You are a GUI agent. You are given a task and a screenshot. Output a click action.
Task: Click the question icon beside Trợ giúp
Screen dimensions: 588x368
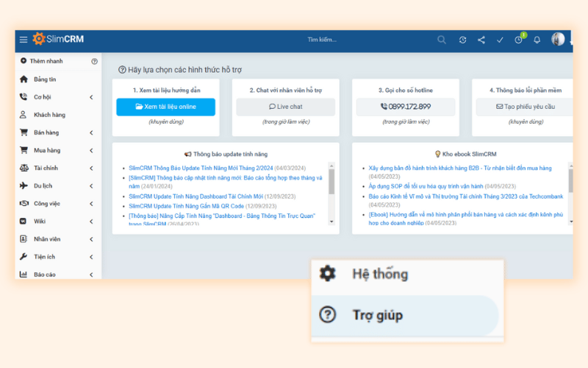[x=327, y=315]
